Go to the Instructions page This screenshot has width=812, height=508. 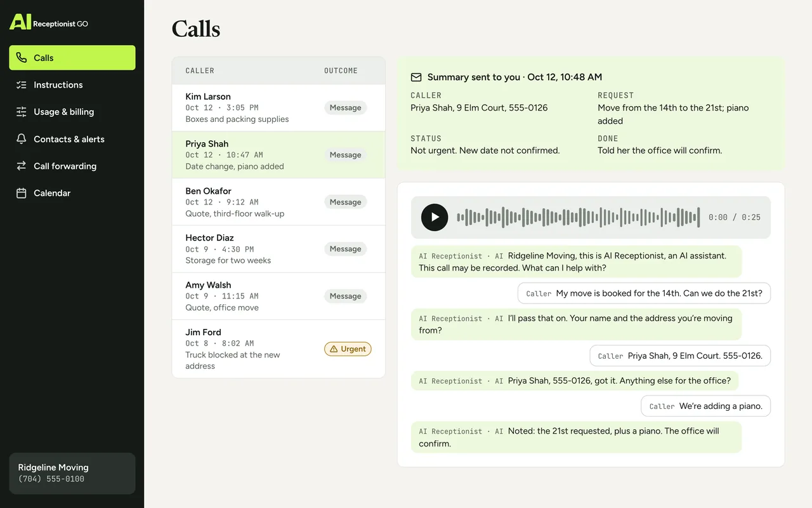72,84
